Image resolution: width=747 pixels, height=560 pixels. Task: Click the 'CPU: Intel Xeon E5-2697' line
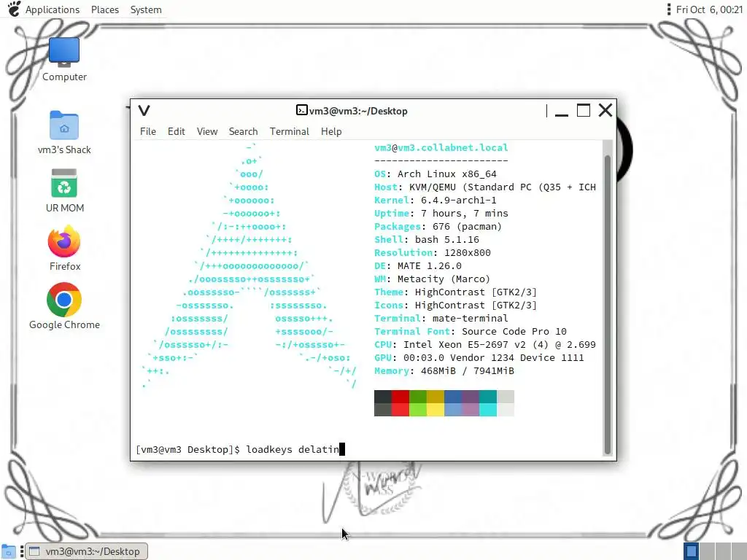click(485, 344)
